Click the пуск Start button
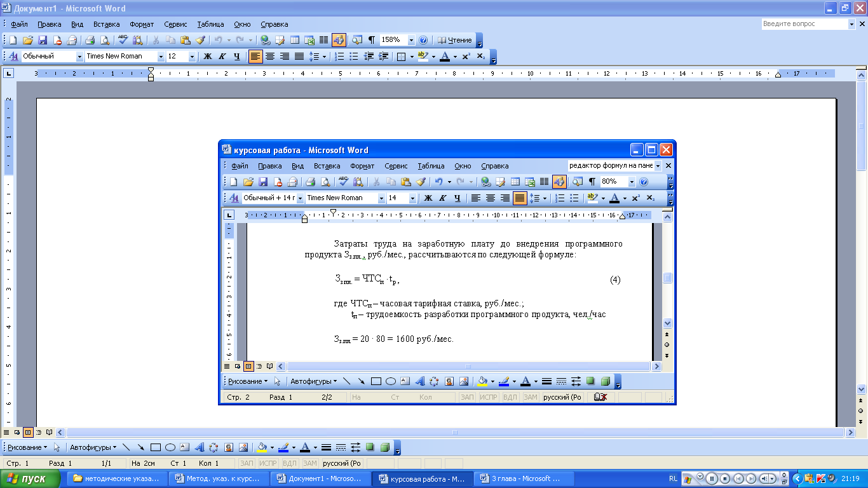Image resolution: width=868 pixels, height=488 pixels. coord(31,478)
